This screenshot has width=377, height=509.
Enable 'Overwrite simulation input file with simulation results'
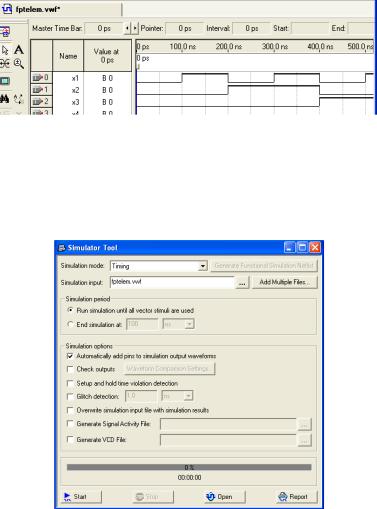pos(70,410)
